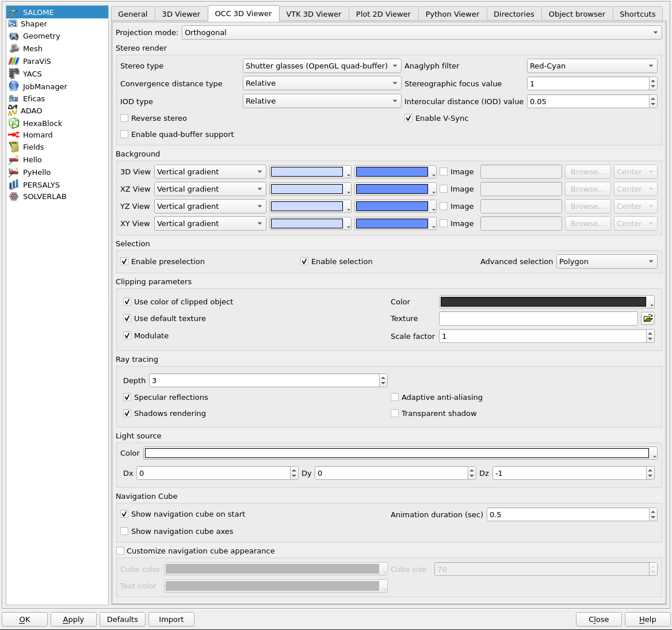Toggle the Modulate checkbox
The width and height of the screenshot is (672, 630).
(x=127, y=335)
